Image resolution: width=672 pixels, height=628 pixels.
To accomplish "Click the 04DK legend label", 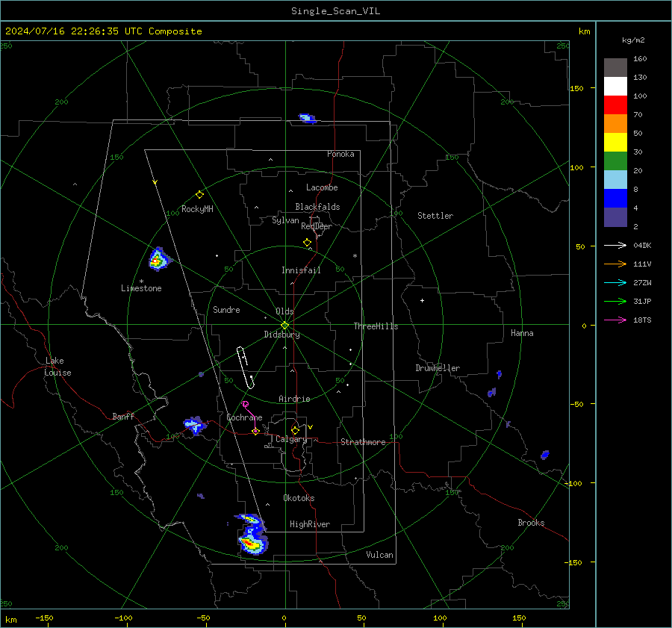I will (x=642, y=245).
